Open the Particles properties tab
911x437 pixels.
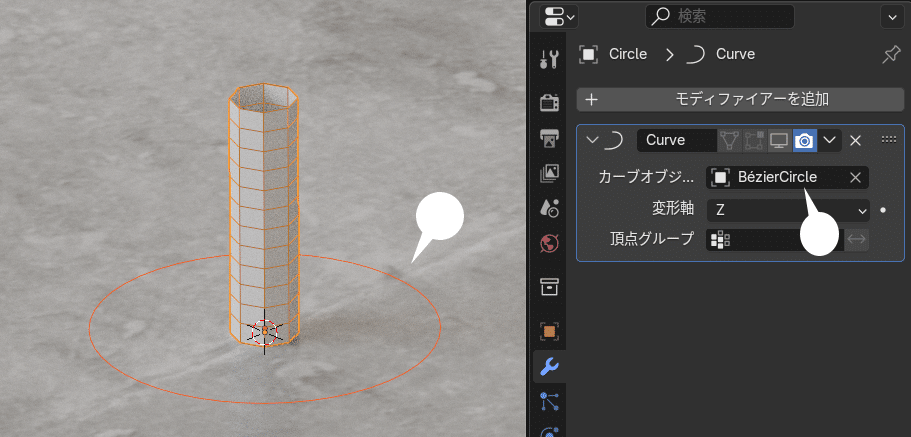(x=549, y=402)
